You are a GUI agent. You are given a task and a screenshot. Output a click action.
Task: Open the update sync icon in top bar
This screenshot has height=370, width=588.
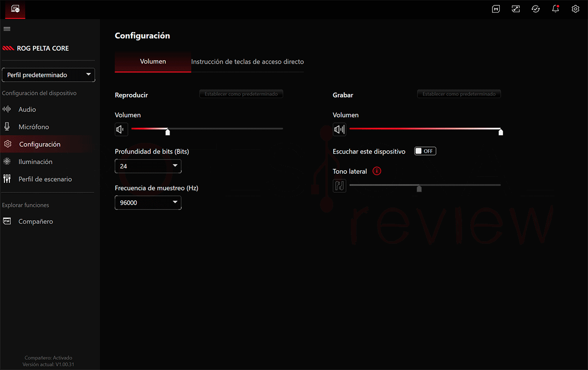click(536, 9)
